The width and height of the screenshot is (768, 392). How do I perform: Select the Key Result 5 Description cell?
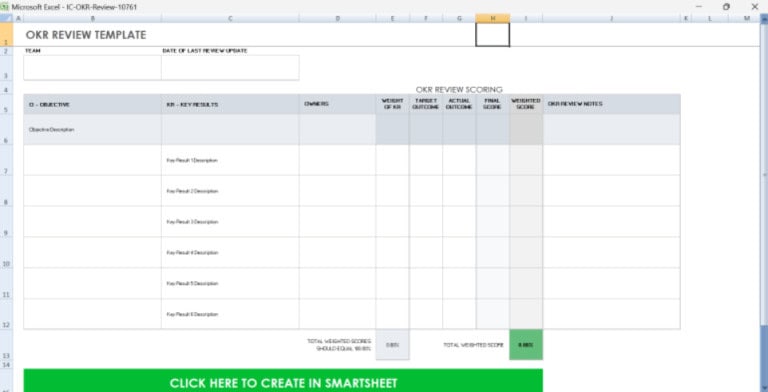(230, 283)
